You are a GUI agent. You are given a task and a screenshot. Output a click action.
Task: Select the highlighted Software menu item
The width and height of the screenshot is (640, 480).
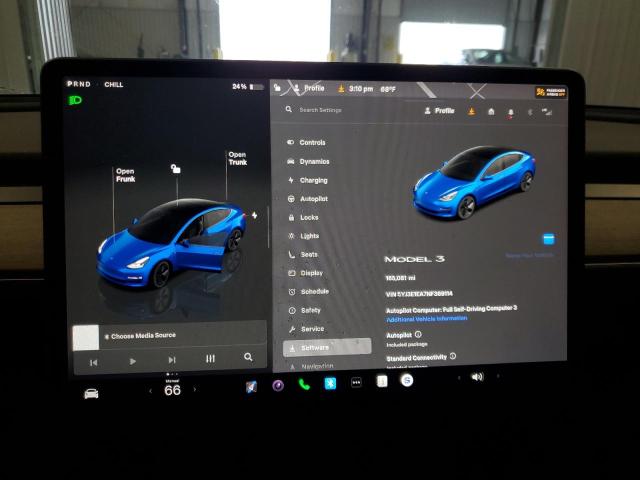click(327, 348)
